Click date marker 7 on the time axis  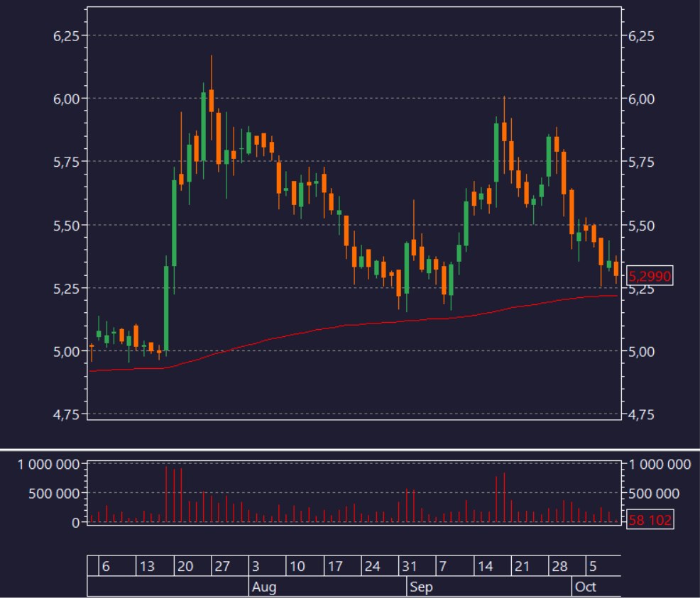pos(443,566)
